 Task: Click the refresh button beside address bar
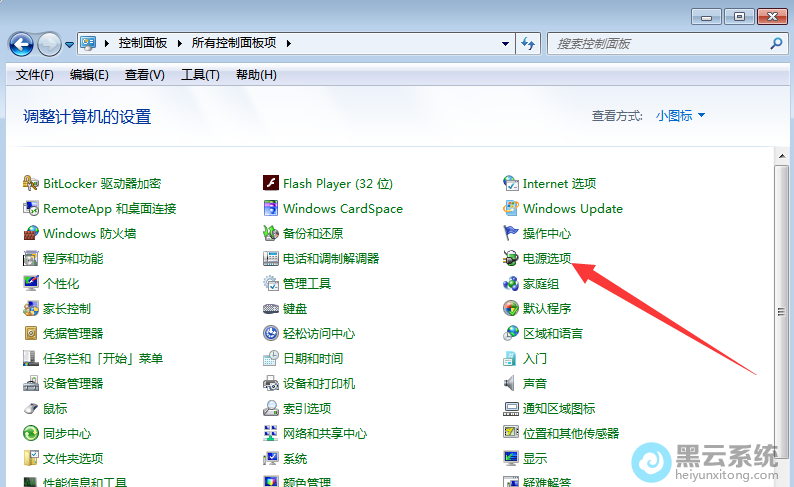click(x=529, y=44)
